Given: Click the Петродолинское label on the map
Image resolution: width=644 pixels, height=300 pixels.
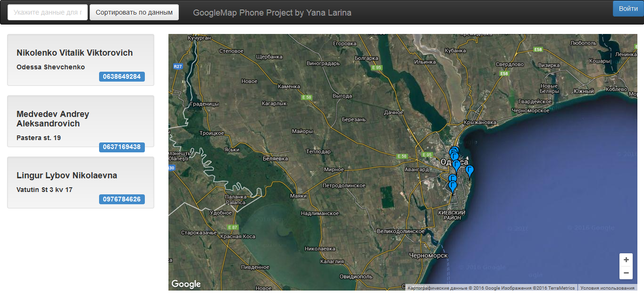Looking at the screenshot, I should click(x=344, y=186).
